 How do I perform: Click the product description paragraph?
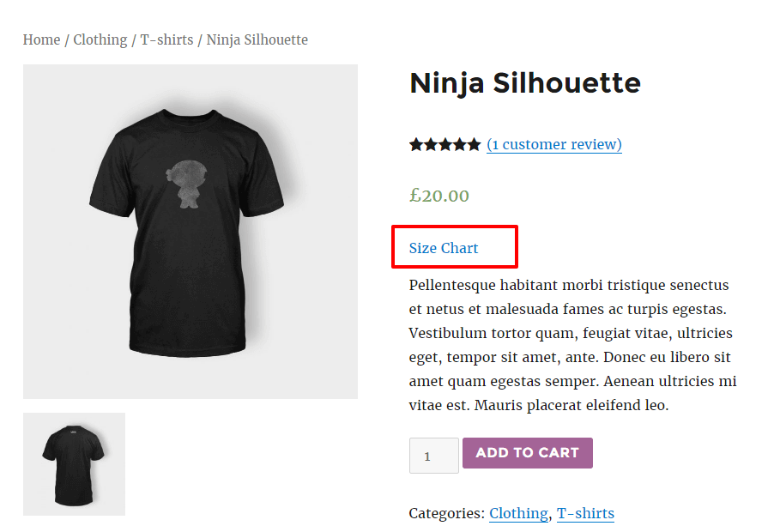572,345
